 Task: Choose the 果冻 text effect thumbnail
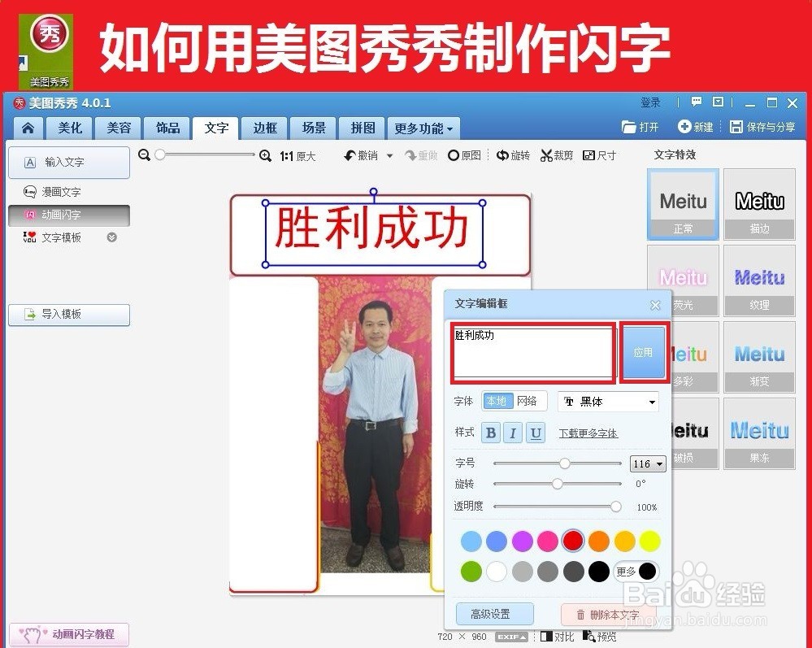759,434
